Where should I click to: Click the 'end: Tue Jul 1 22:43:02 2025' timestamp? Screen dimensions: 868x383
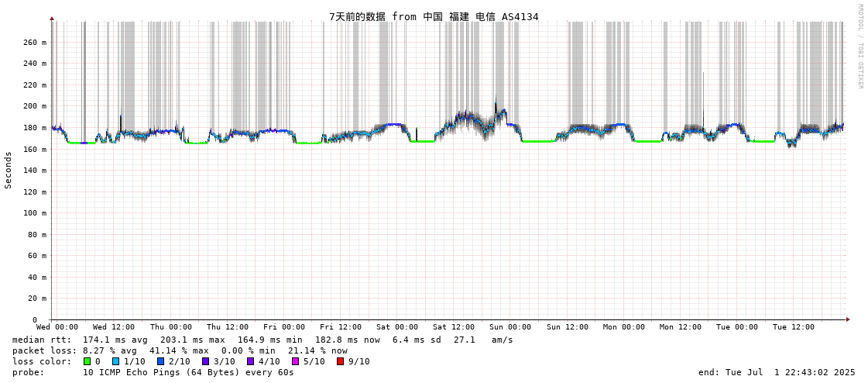tap(777, 372)
